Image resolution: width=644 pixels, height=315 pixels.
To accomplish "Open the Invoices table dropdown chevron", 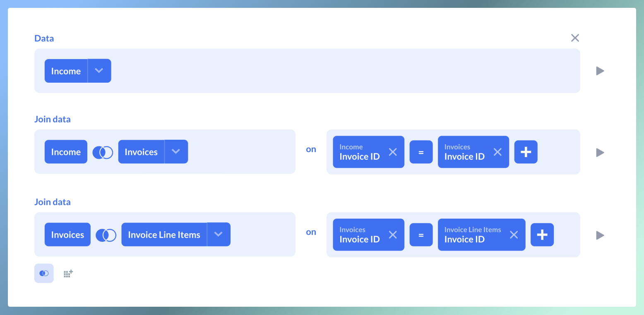I will (x=176, y=152).
